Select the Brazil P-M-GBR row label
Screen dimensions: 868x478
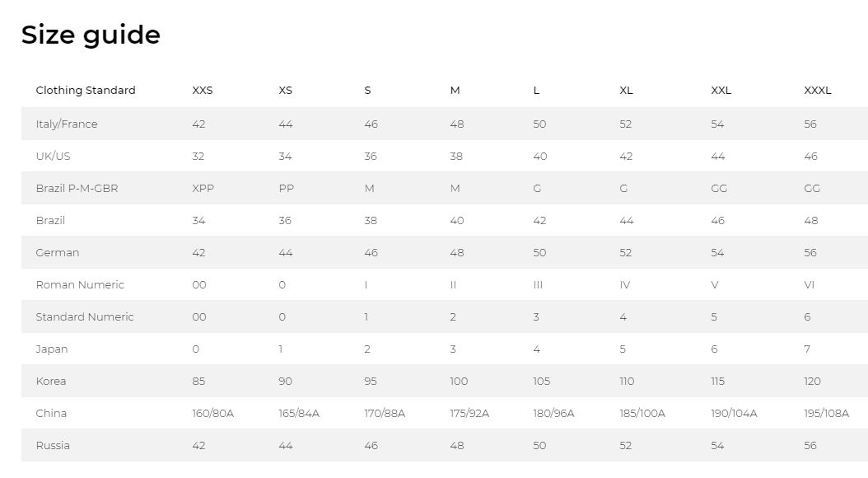[x=77, y=189]
